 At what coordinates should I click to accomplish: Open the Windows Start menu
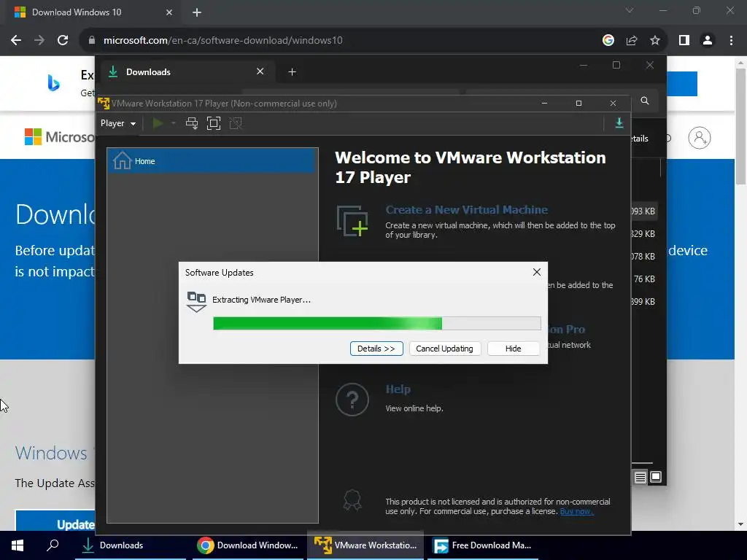click(18, 545)
